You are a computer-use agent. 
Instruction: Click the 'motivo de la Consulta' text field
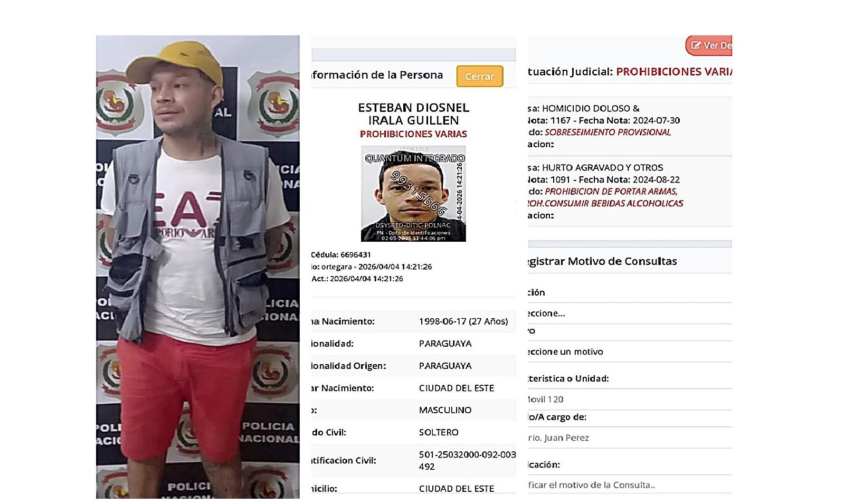(x=630, y=485)
